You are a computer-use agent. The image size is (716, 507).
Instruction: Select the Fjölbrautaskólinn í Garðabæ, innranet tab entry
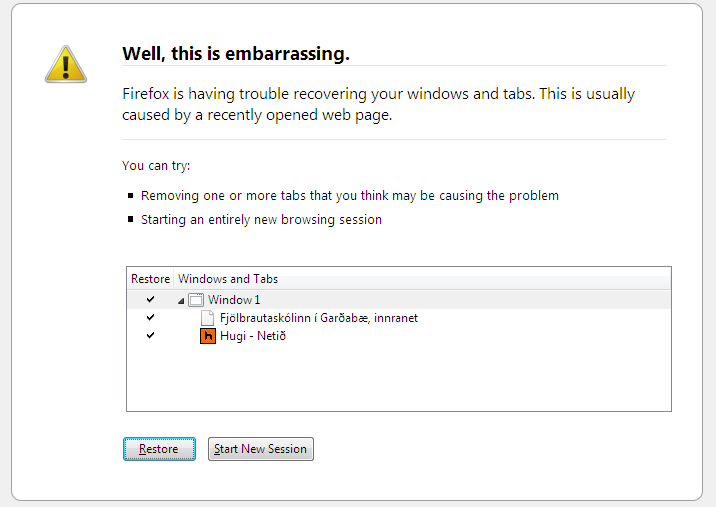click(x=319, y=318)
